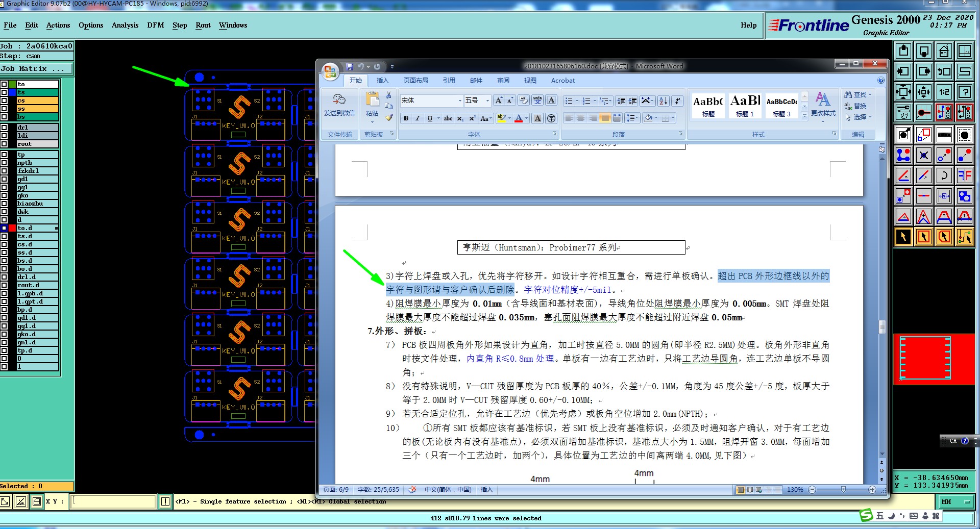Toggle the checkbox for layer ts
Image resolution: width=980 pixels, height=529 pixels.
point(4,92)
